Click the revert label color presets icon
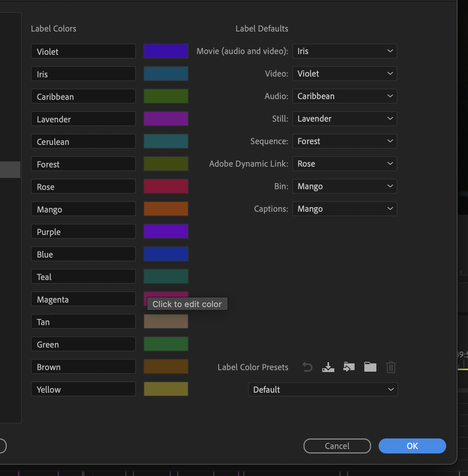 click(307, 367)
